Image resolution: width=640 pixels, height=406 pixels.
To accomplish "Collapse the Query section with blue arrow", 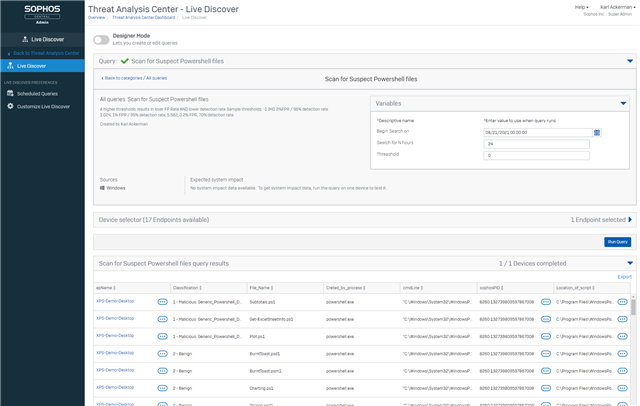I will (630, 61).
